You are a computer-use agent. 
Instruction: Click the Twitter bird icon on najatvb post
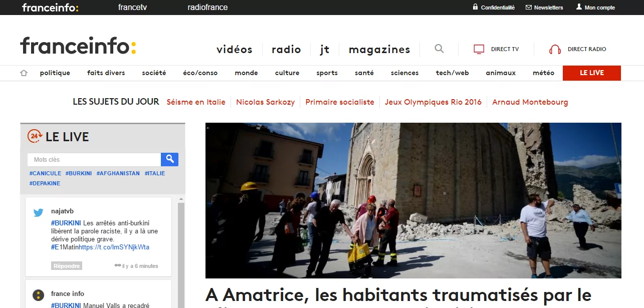tap(39, 212)
